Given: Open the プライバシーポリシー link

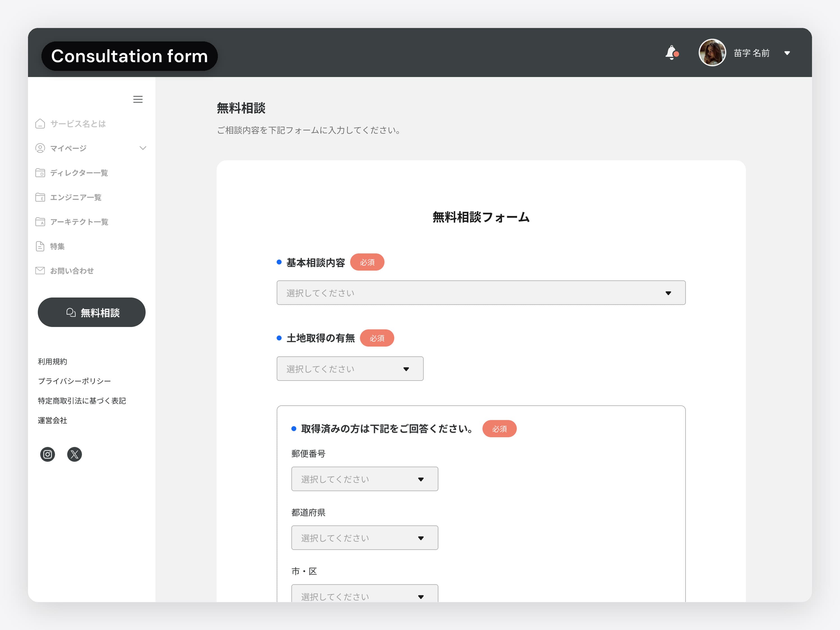Looking at the screenshot, I should pos(74,381).
